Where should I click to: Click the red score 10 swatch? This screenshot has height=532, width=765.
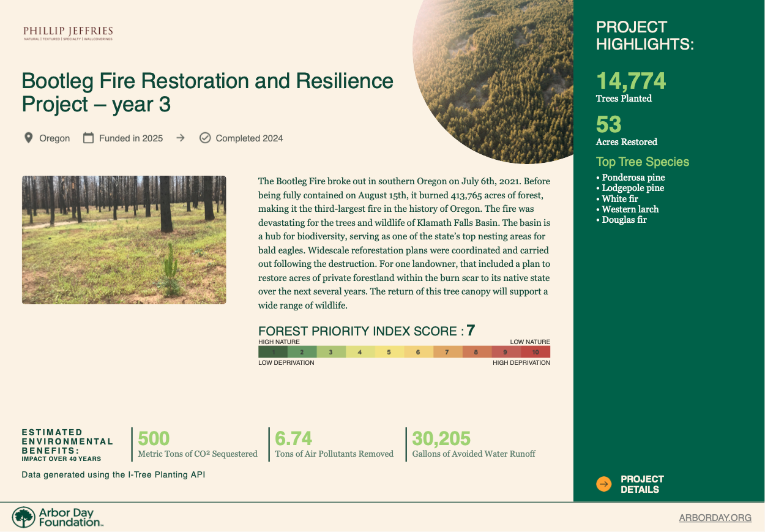tap(535, 352)
